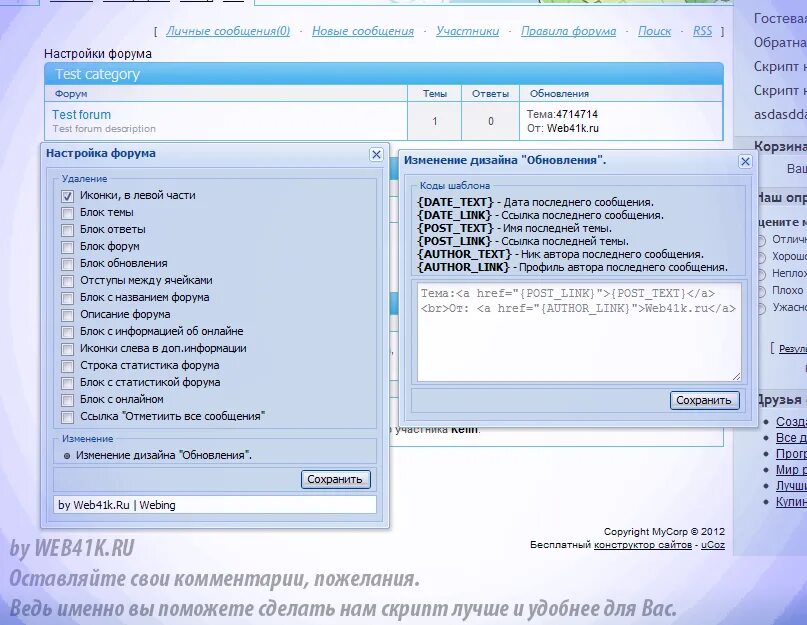Viewport: 807px width, 625px height.
Task: Save settings in "Настройка форума" dialog
Action: tap(336, 479)
